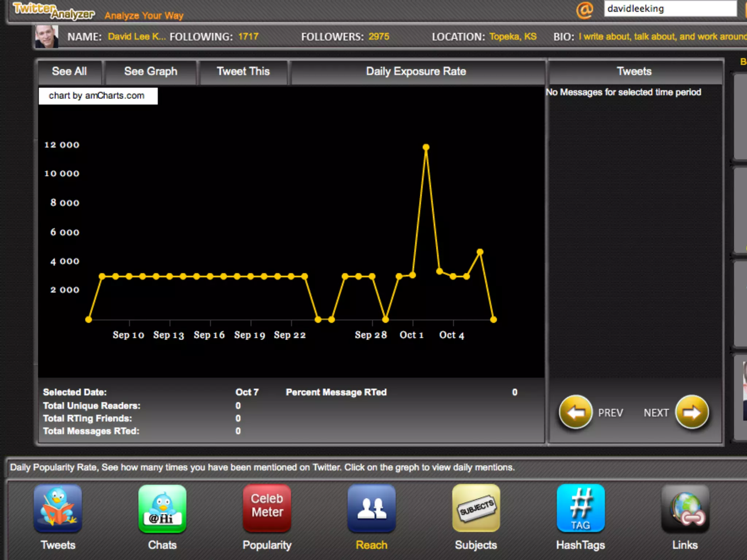Select the Reach people icon
747x560 pixels.
pos(371,508)
